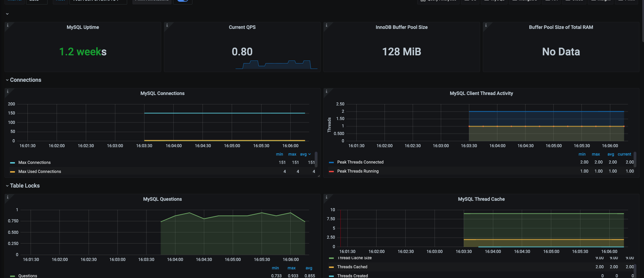
Task: Click the yellow swatch beside Max Used Connections
Action: point(13,172)
